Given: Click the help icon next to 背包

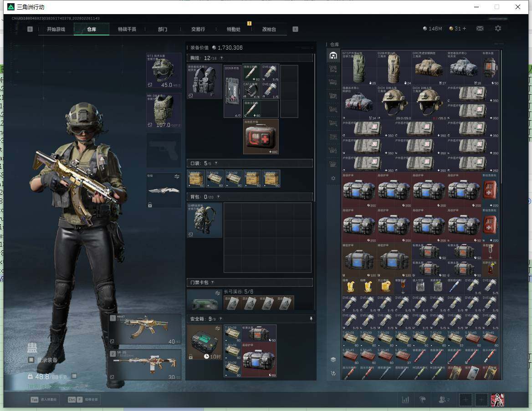Looking at the screenshot, I should click(218, 197).
